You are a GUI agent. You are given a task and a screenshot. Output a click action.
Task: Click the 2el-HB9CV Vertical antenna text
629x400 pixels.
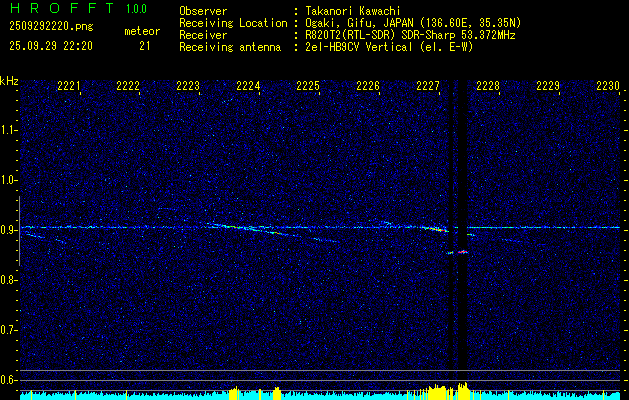(389, 47)
